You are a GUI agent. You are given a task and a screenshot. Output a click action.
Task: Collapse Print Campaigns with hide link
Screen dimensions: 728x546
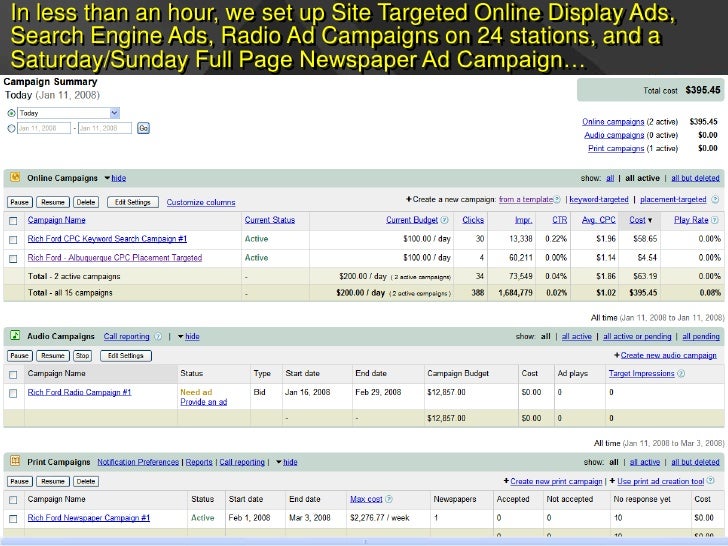290,462
